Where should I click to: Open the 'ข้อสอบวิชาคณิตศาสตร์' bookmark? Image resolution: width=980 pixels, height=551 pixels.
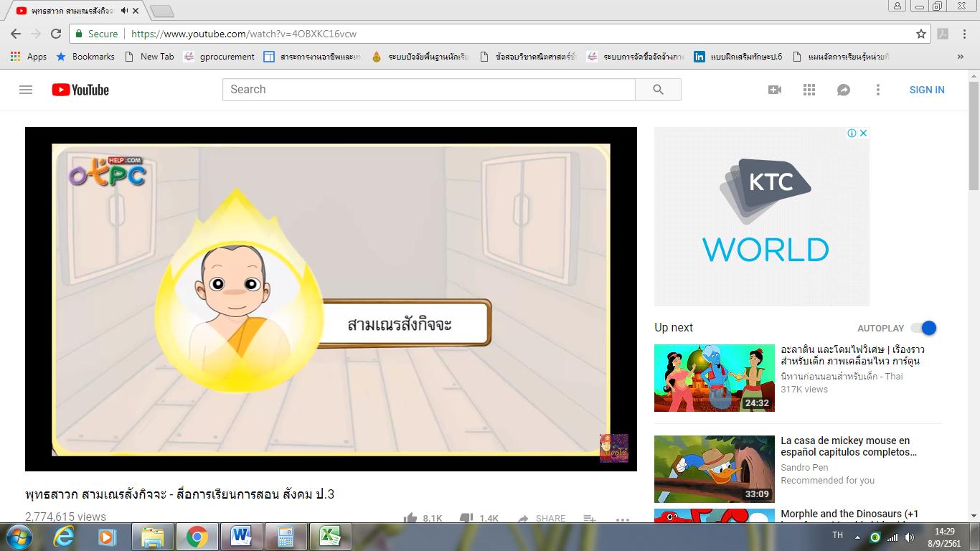click(x=528, y=57)
